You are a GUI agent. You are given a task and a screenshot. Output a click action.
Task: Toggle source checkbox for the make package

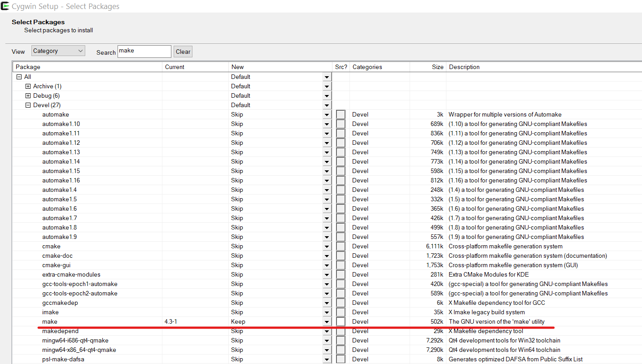tap(341, 322)
